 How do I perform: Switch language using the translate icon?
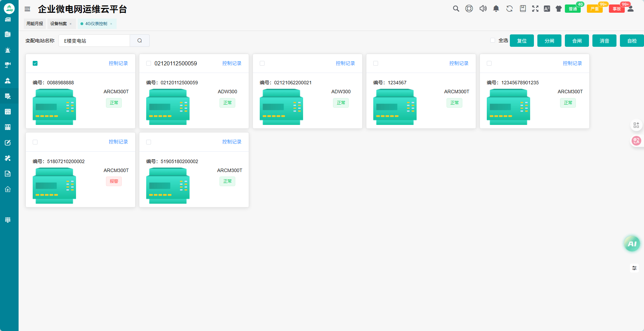click(x=547, y=9)
